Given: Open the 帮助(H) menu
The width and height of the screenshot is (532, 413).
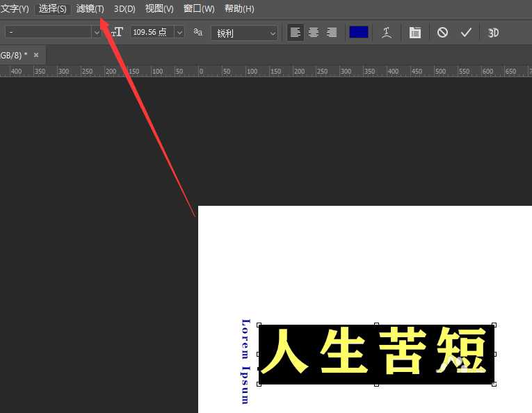Looking at the screenshot, I should [239, 9].
